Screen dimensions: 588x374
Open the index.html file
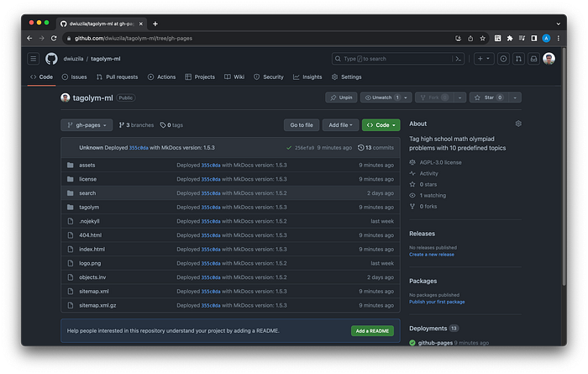click(92, 250)
